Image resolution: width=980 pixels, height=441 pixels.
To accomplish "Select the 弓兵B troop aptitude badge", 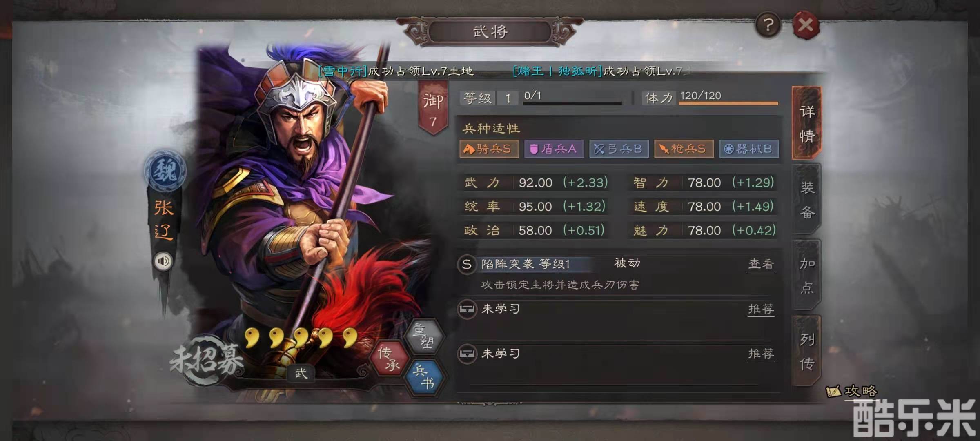I will 619,149.
